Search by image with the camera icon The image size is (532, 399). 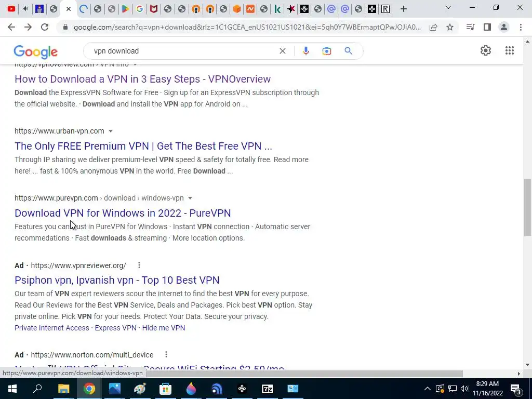click(x=326, y=51)
